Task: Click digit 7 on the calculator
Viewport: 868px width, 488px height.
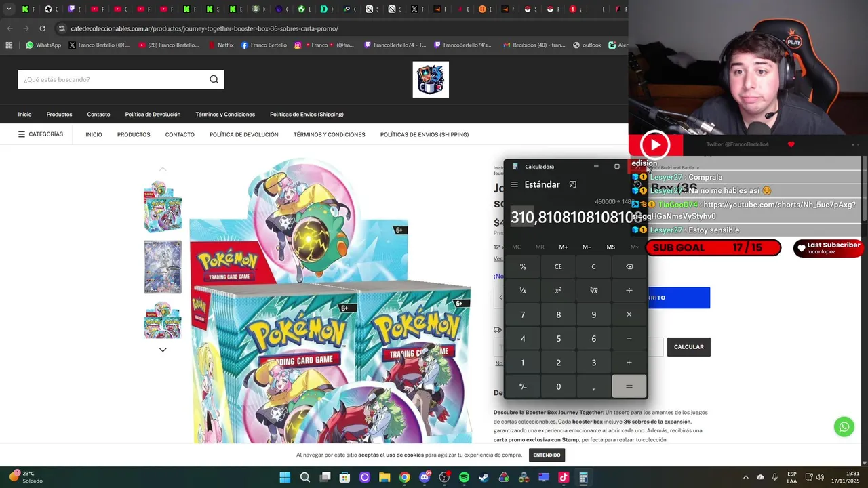Action: [x=523, y=314]
